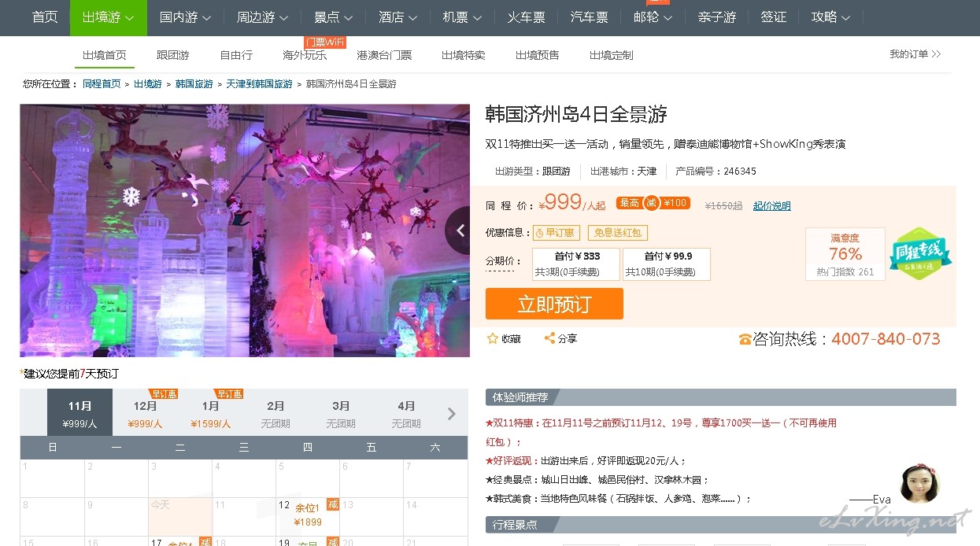
Task: Expand the 攻略 dropdown menu
Action: (830, 17)
